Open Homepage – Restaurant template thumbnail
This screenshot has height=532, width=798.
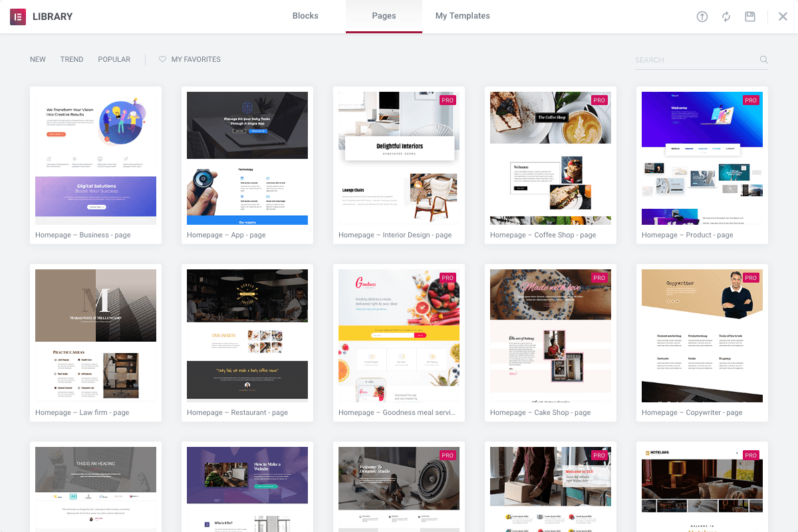[x=247, y=336]
